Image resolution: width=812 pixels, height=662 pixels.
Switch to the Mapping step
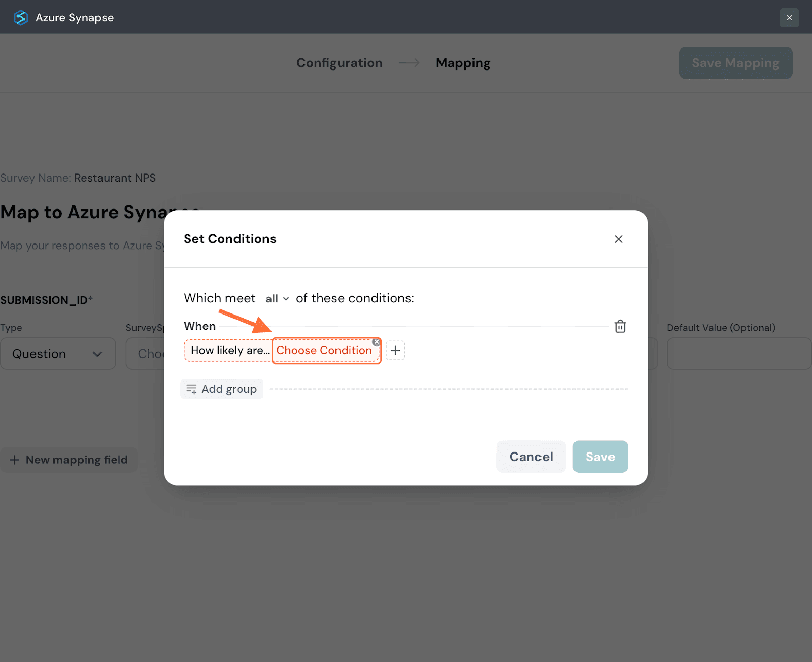click(463, 63)
